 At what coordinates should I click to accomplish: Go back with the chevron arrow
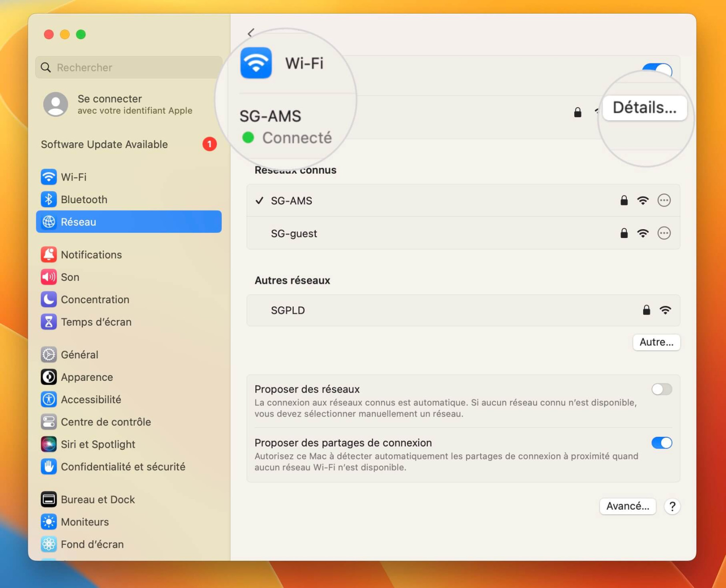tap(251, 33)
